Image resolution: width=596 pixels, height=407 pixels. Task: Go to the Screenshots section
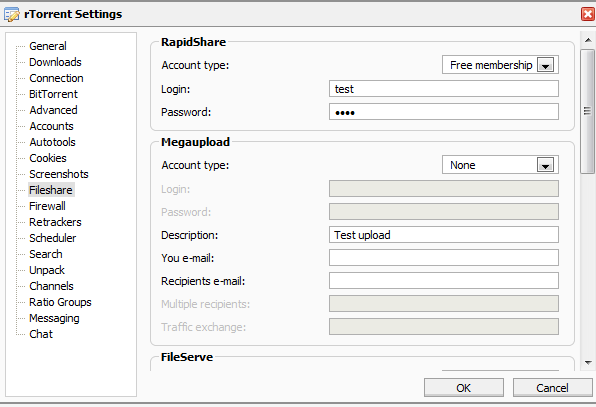[59, 174]
